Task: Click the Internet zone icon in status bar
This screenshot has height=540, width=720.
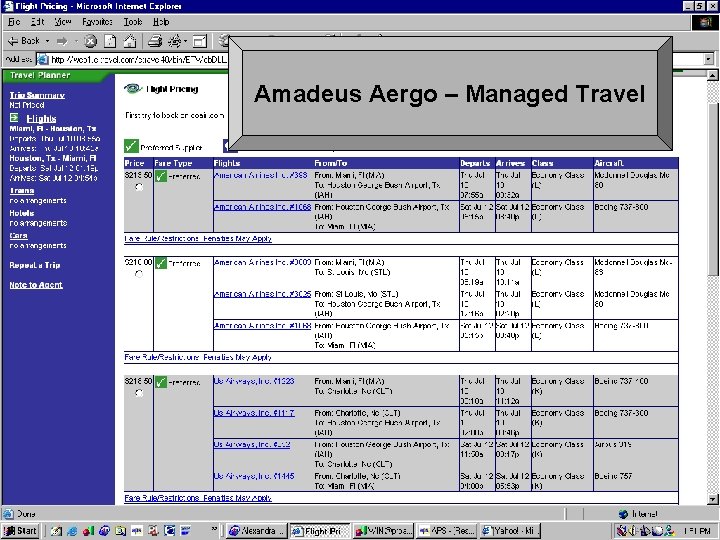Action: coord(623,514)
